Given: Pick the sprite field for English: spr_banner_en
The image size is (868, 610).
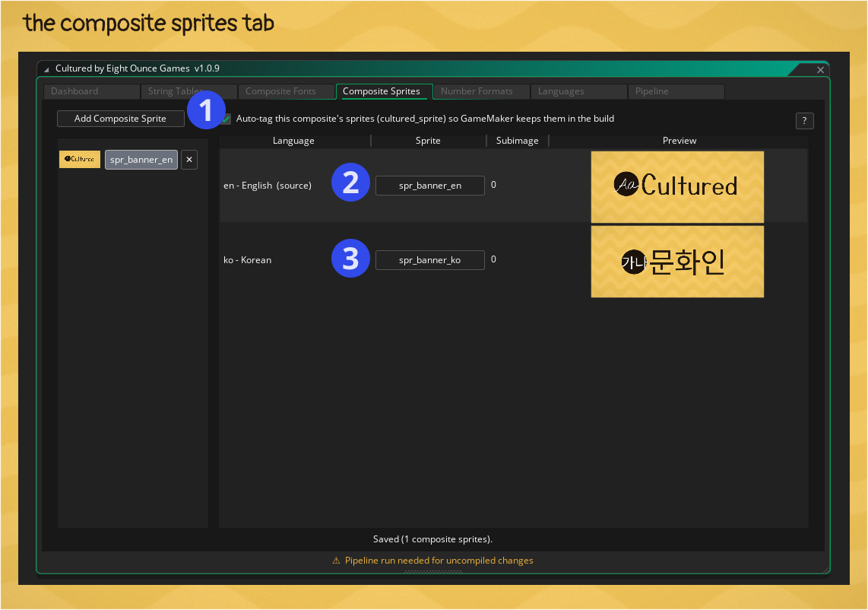Looking at the screenshot, I should pos(430,186).
